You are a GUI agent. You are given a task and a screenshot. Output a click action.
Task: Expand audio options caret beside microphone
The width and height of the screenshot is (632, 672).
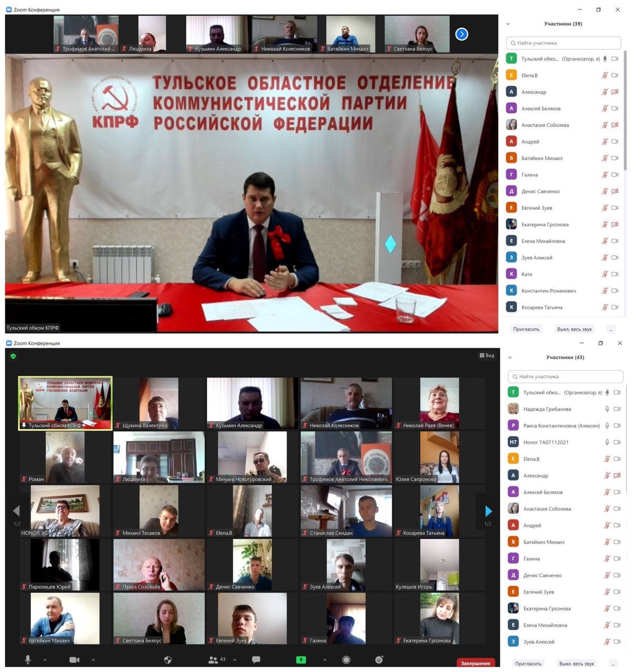point(45,660)
